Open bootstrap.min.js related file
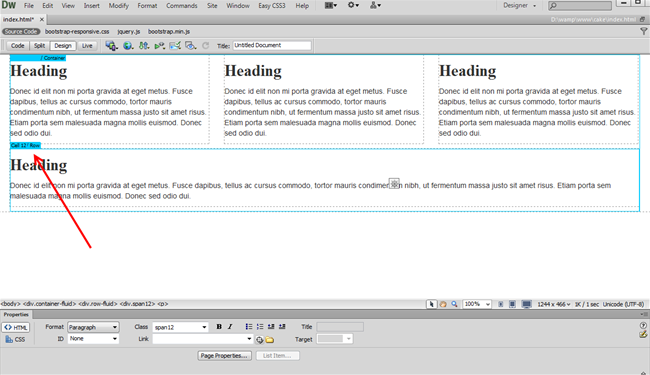This screenshot has width=650, height=375. pos(169,31)
